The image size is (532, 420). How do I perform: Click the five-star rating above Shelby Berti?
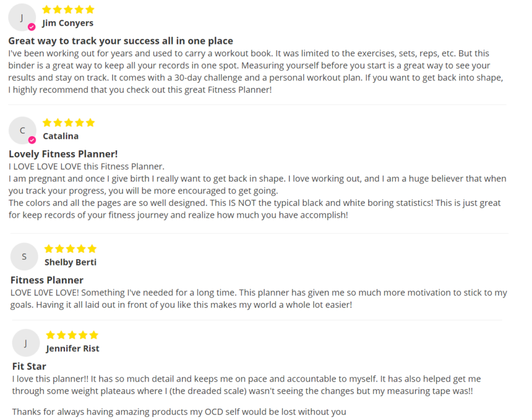click(x=70, y=249)
